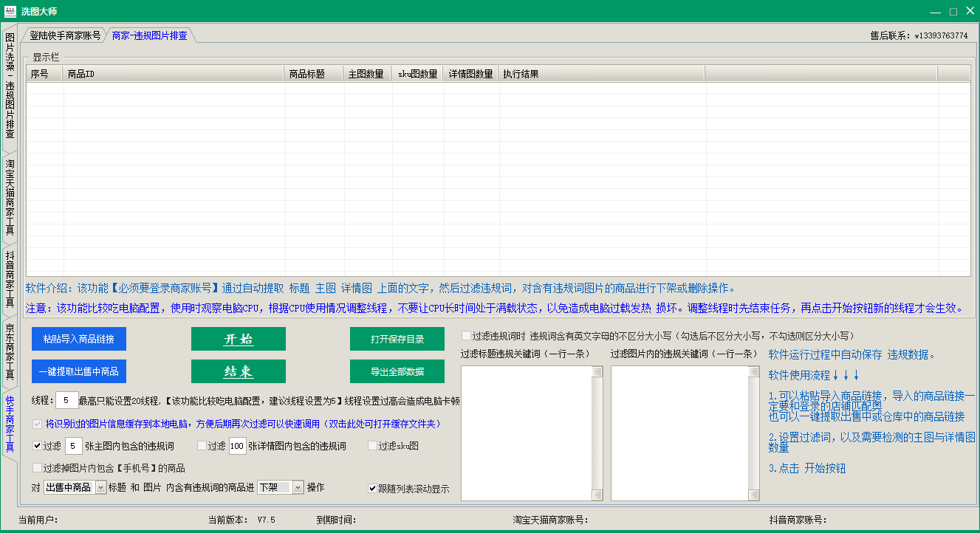
Task: Open 图片洗澡-违规图片排查 vertical tab
Action: point(10,86)
